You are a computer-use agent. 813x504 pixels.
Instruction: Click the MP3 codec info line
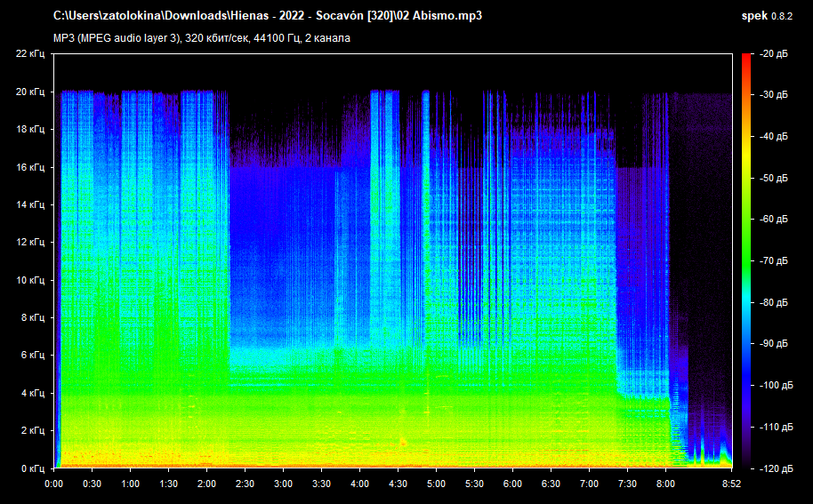click(x=201, y=38)
